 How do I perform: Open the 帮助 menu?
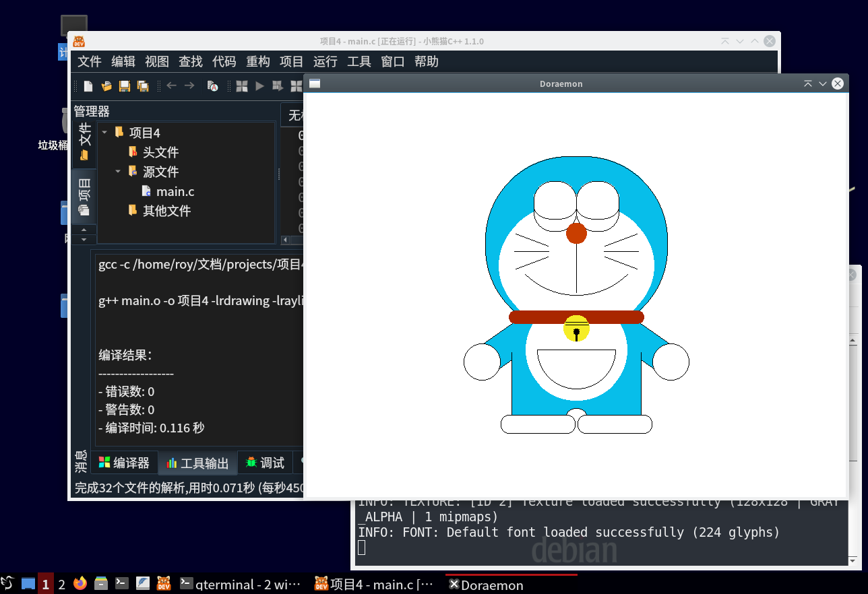point(427,61)
